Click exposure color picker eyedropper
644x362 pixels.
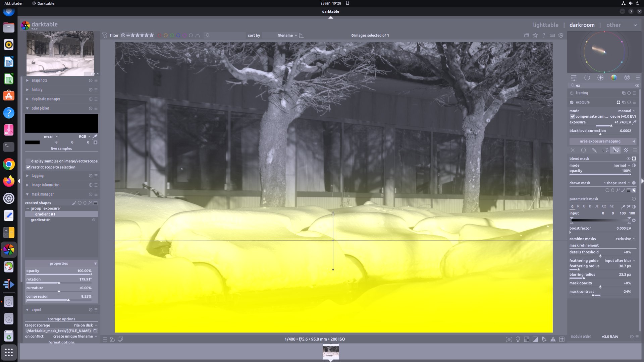[634, 122]
